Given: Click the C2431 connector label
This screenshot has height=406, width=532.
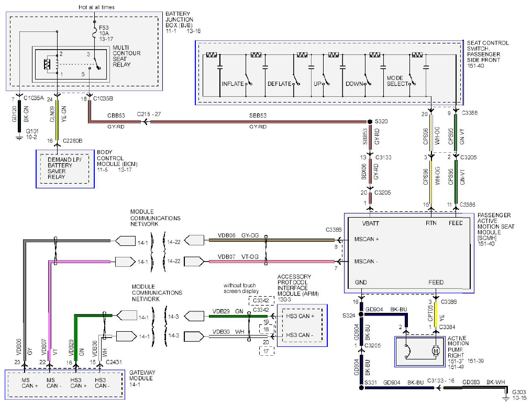Looking at the screenshot, I should [114, 362].
